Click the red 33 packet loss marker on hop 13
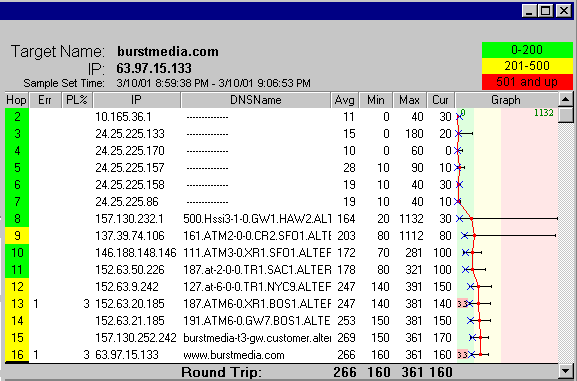 tap(462, 304)
